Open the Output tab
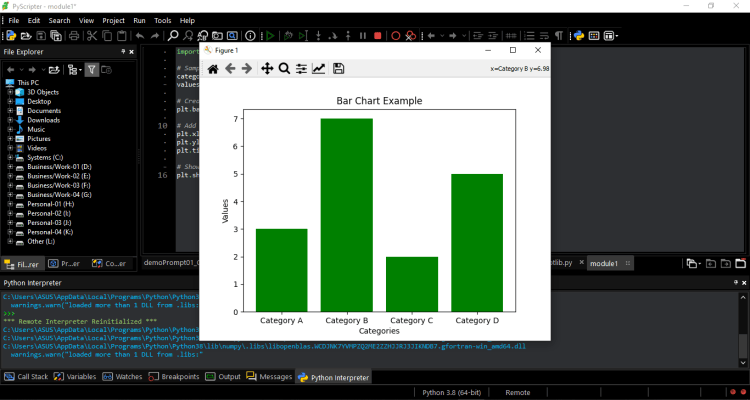750x400 pixels. click(223, 377)
